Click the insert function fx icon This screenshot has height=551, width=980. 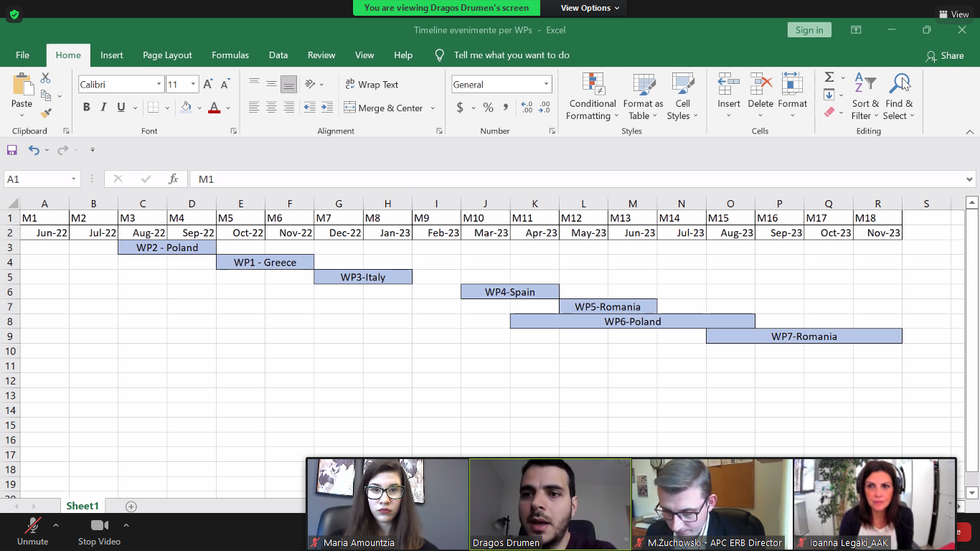(x=173, y=179)
